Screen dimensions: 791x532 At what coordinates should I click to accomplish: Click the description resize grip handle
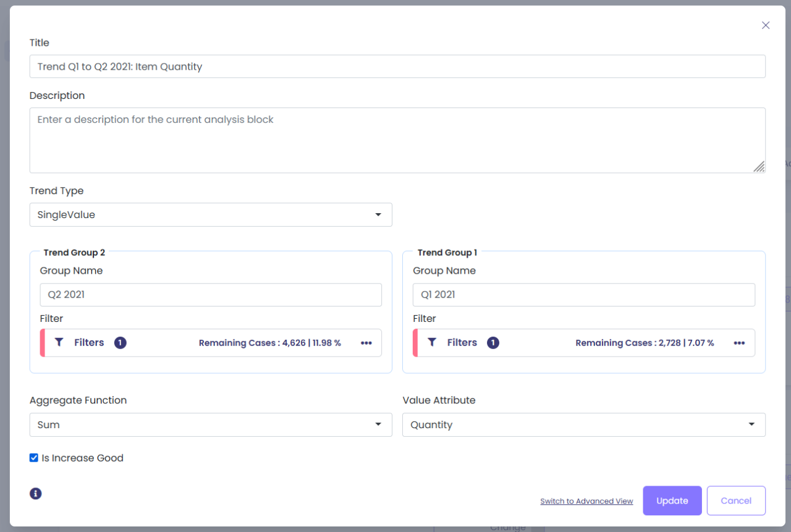tap(759, 166)
